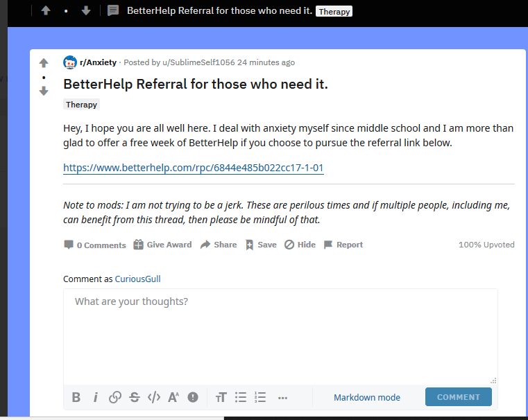Image resolution: width=528 pixels, height=420 pixels.
Task: Mark text as spoiler
Action: pos(193,397)
